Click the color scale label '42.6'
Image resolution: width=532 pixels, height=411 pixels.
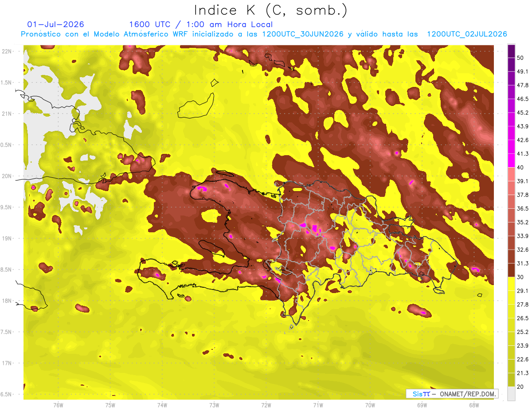522,140
